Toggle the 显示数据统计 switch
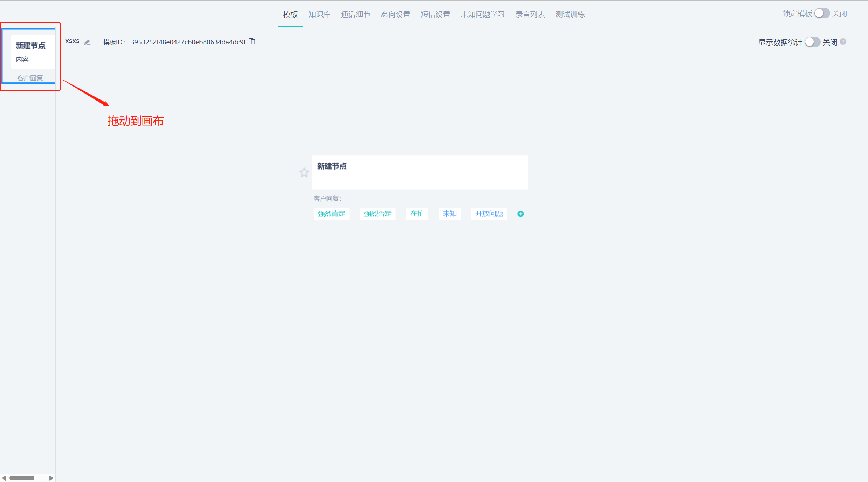The image size is (868, 482). click(x=812, y=42)
